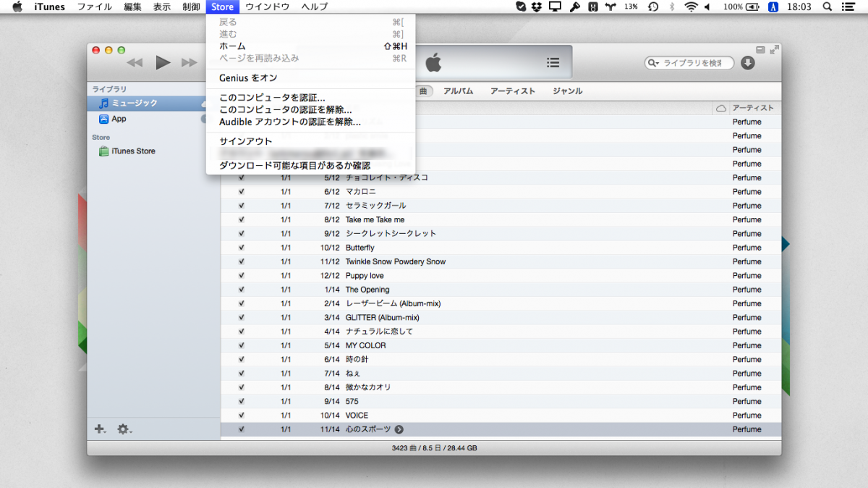
Task: Click the chevron next to 心のスポーツ
Action: point(399,429)
